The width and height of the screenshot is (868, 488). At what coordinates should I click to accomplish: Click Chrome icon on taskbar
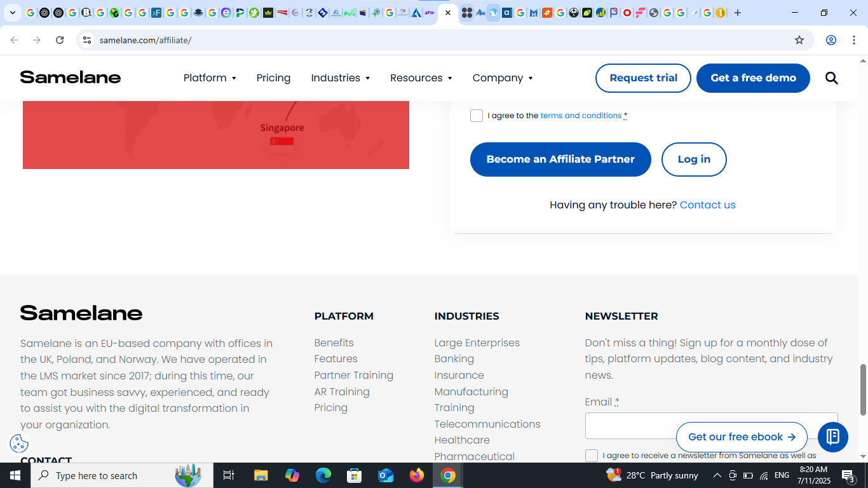448,475
